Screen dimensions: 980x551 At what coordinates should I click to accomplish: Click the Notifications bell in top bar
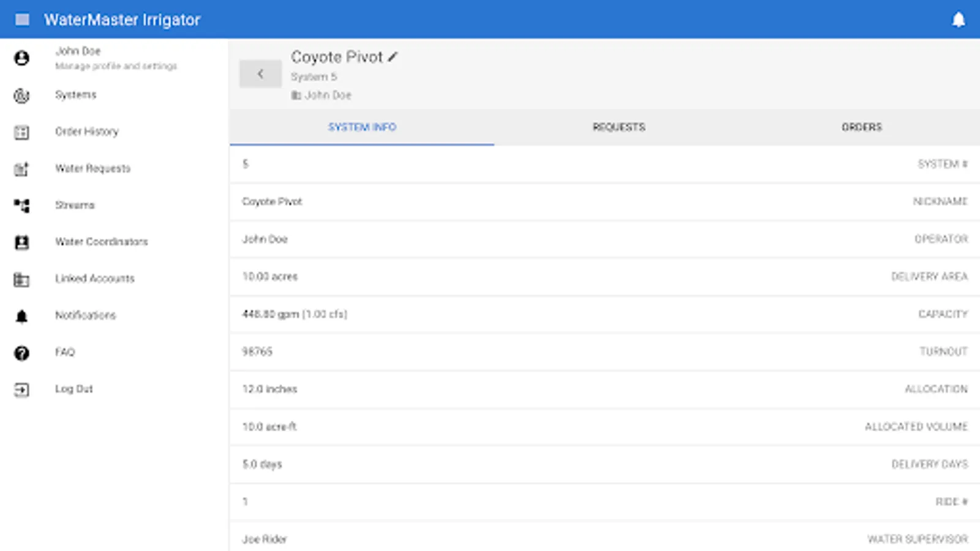click(959, 20)
